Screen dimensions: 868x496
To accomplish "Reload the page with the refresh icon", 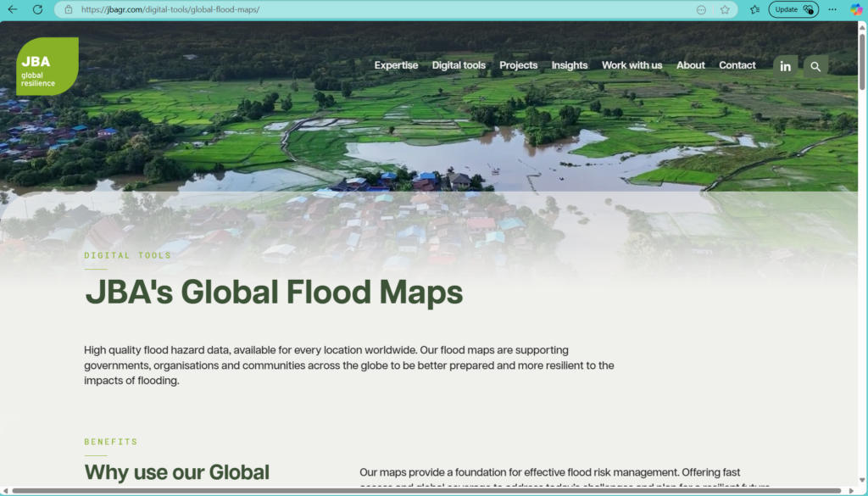I will point(37,9).
